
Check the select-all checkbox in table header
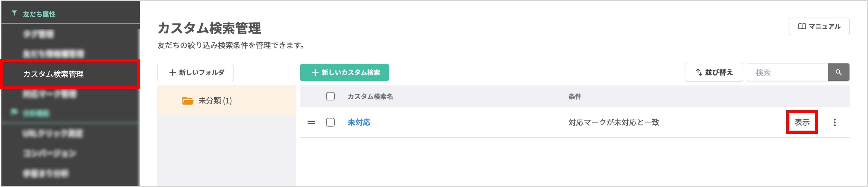331,96
